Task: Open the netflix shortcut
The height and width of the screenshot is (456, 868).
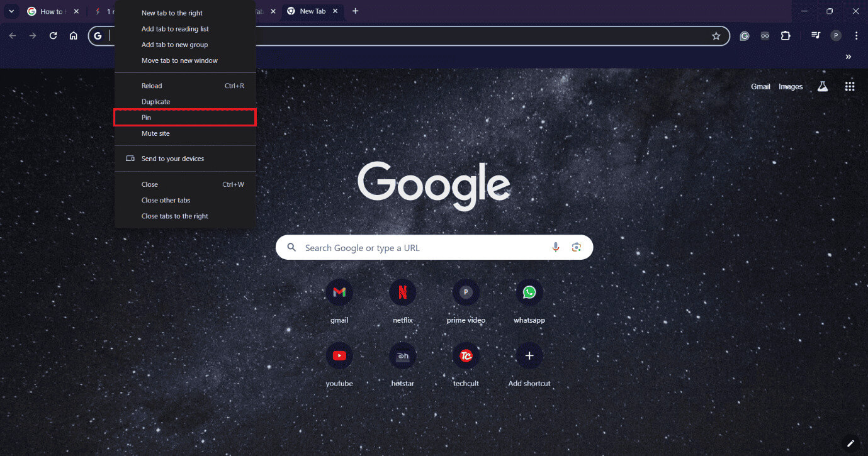Action: pyautogui.click(x=403, y=301)
